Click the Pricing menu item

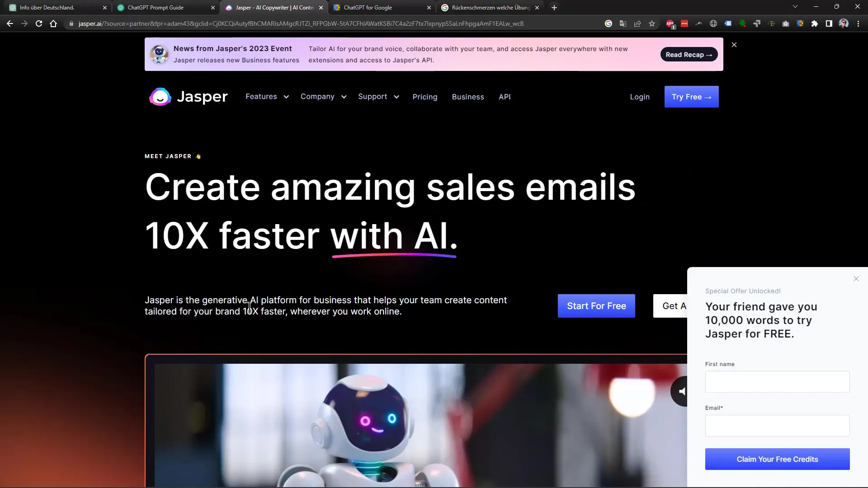[x=425, y=97]
